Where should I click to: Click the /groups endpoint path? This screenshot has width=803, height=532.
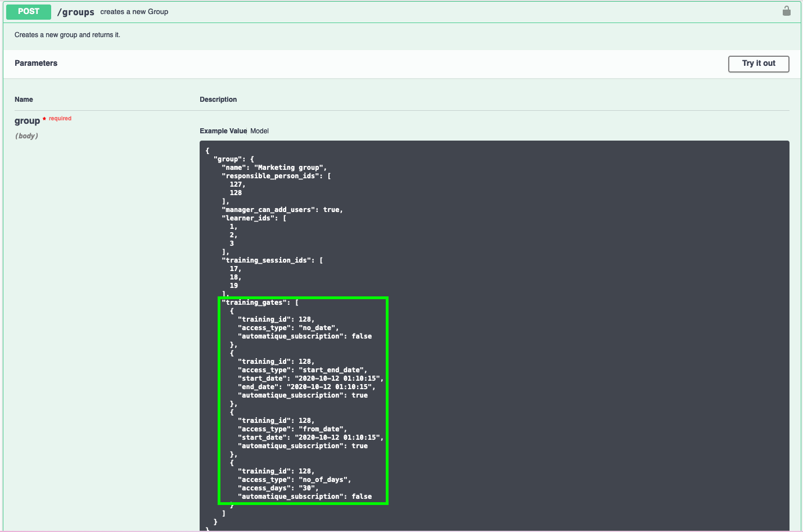[75, 12]
